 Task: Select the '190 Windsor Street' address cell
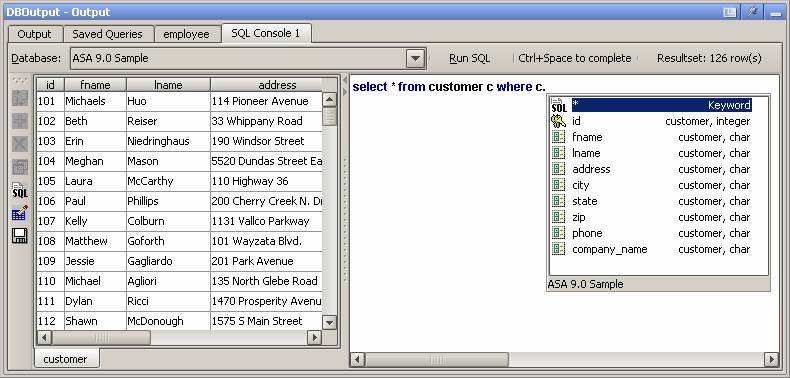(267, 141)
